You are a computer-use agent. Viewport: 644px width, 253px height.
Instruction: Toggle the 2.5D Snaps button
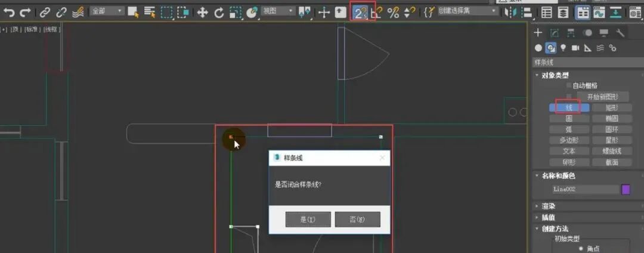[360, 13]
